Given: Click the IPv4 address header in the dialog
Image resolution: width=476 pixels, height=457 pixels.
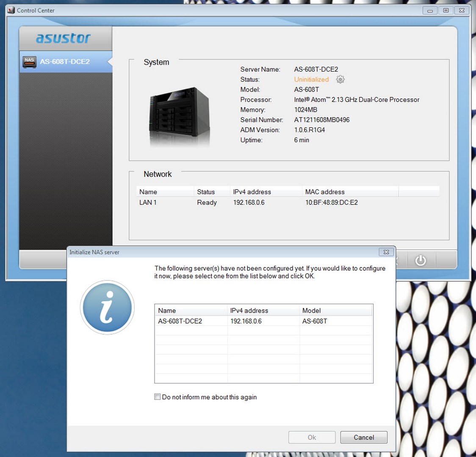Looking at the screenshot, I should click(x=263, y=311).
